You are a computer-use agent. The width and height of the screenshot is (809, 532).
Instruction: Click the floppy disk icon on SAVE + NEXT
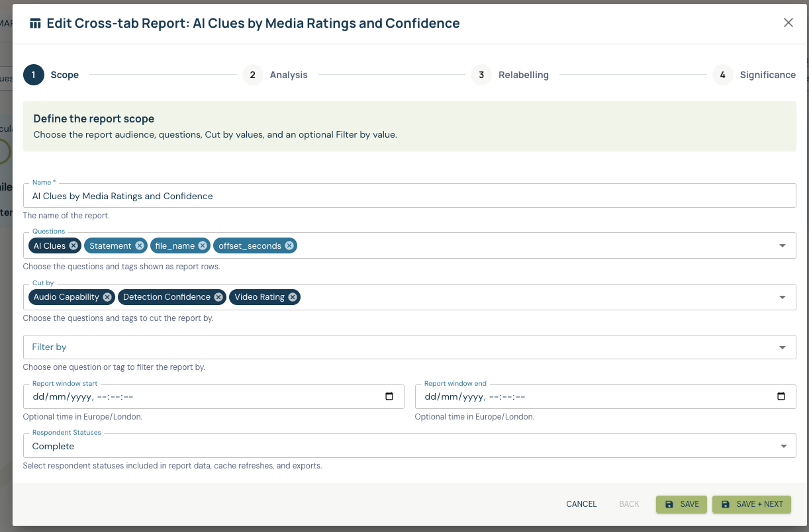pyautogui.click(x=726, y=504)
